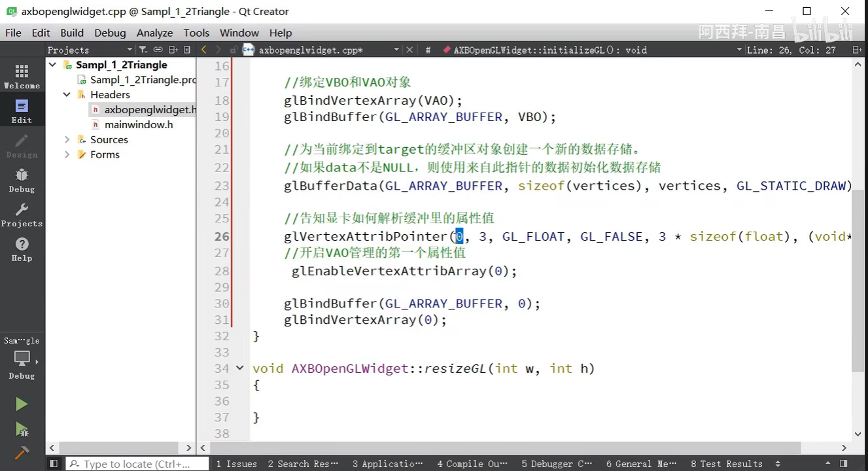Viewport: 868px width, 471px height.
Task: Open the Projects view selector dropdown
Action: click(129, 50)
